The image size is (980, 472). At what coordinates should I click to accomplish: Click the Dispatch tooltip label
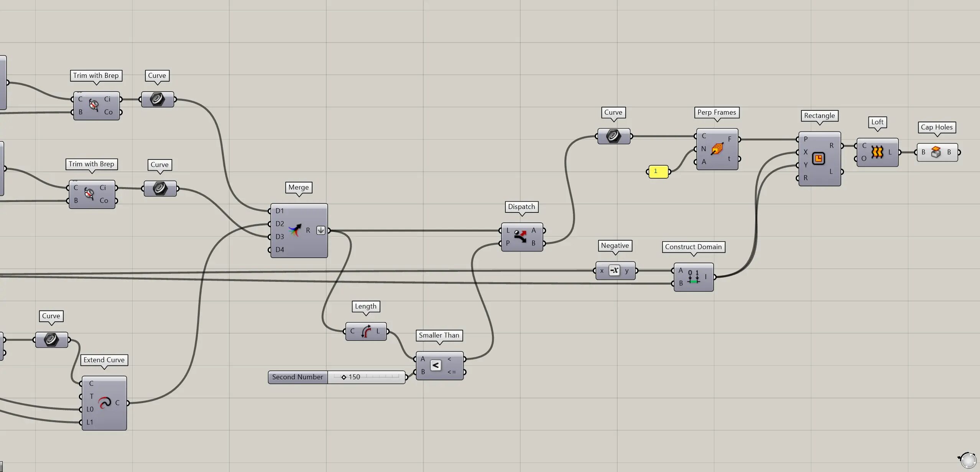click(521, 207)
